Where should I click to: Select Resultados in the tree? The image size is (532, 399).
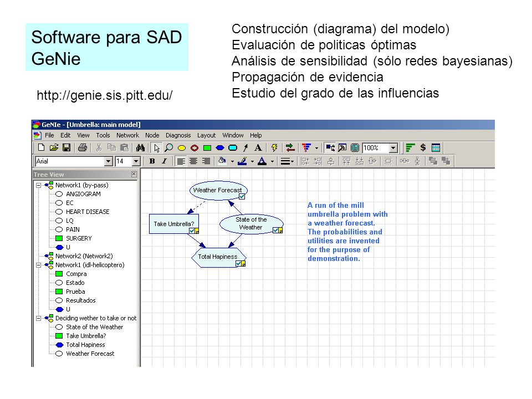tap(81, 300)
